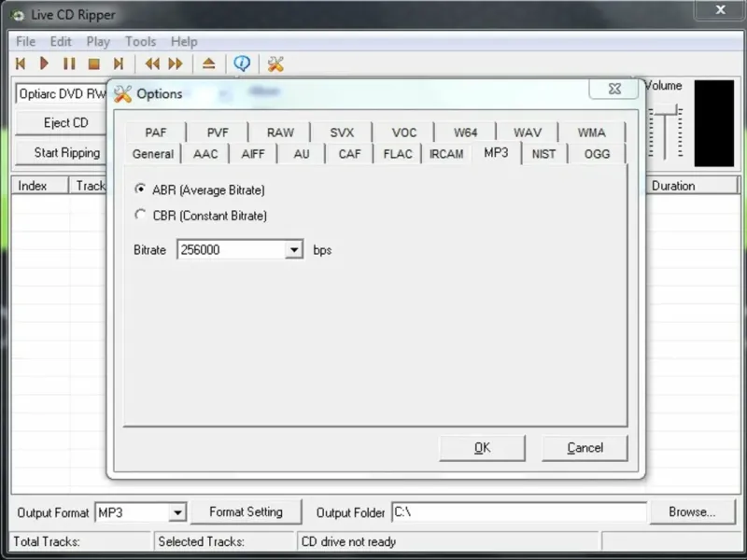The height and width of the screenshot is (560, 747).
Task: Open the NIST tab
Action: (x=543, y=154)
